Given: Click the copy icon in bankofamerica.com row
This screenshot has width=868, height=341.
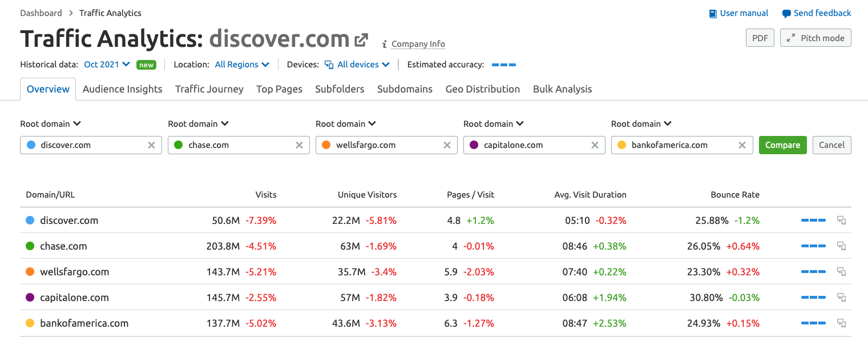Looking at the screenshot, I should [841, 323].
